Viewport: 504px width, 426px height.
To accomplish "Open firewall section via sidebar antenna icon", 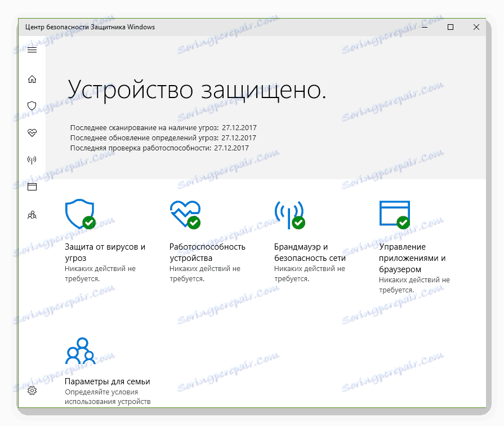I will pos(32,159).
